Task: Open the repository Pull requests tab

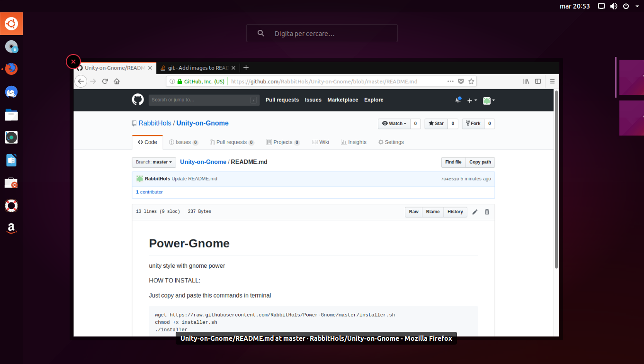Action: [x=232, y=142]
